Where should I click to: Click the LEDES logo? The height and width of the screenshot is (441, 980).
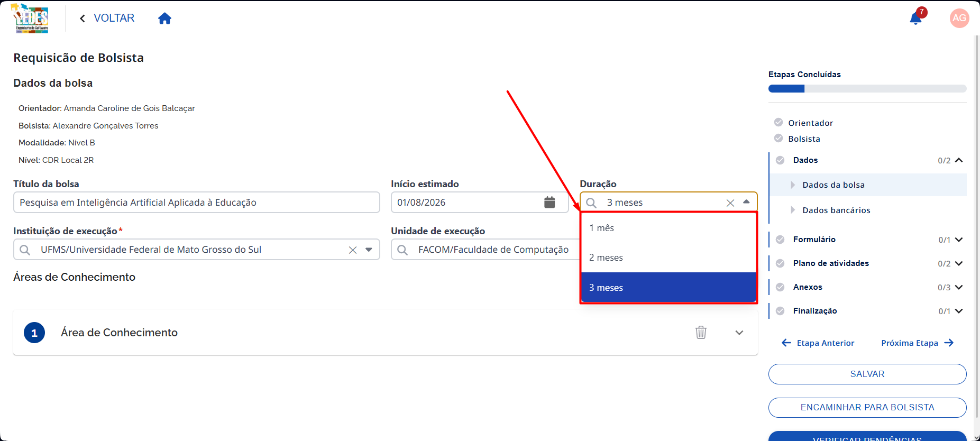coord(31,19)
